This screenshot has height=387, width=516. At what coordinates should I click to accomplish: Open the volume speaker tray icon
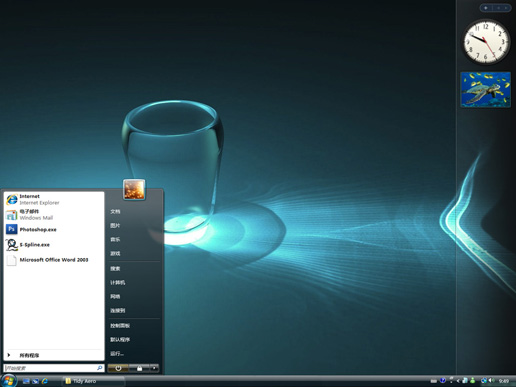(491, 380)
